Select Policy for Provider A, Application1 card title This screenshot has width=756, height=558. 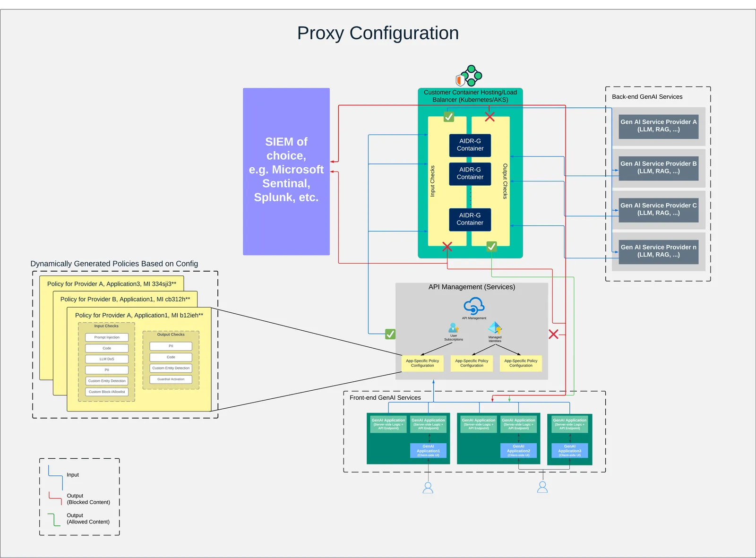click(x=139, y=315)
